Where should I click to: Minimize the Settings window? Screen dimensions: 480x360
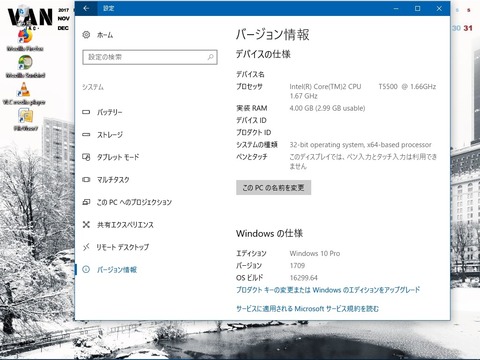pos(396,8)
